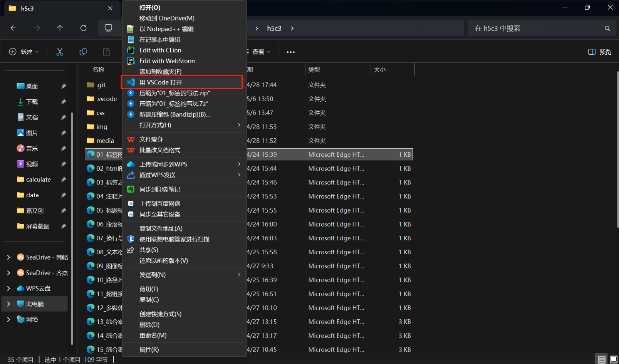Choose 以 Notepad++ 编辑 from context menu
The width and height of the screenshot is (619, 364).
[184, 29]
